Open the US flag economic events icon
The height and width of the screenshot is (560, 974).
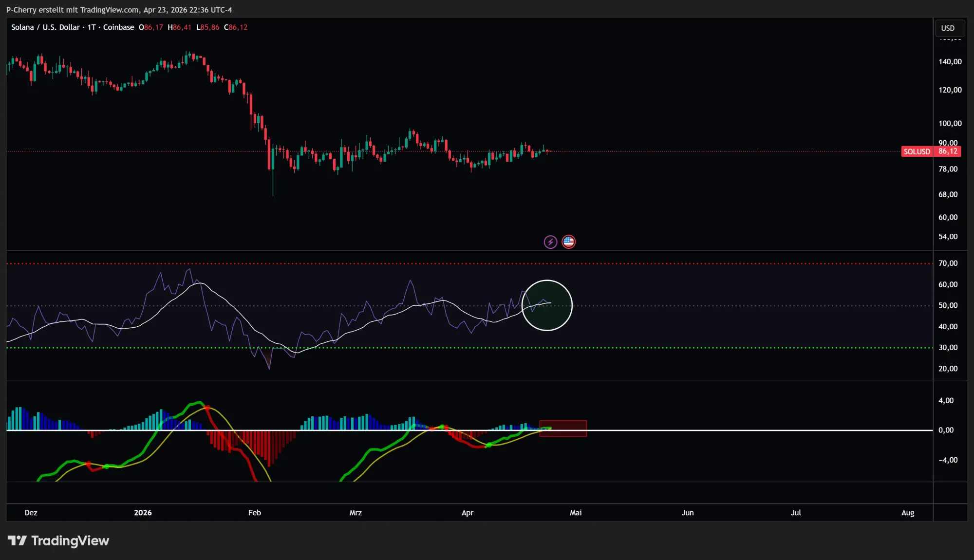pos(568,242)
